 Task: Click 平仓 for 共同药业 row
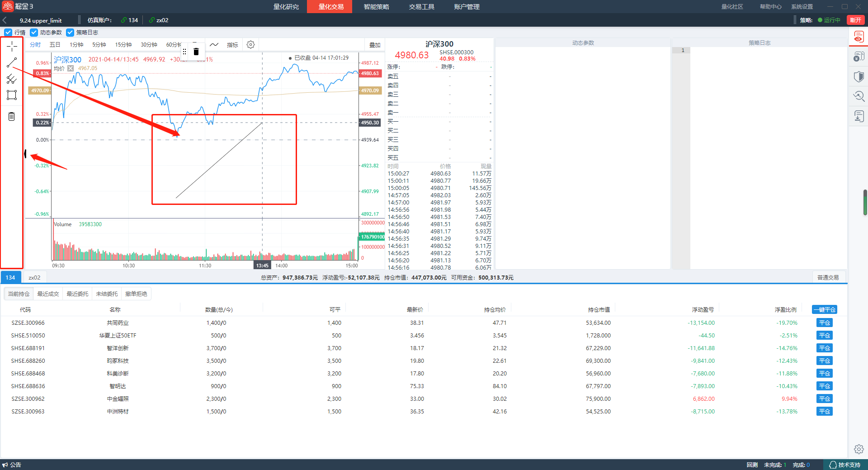click(x=825, y=323)
